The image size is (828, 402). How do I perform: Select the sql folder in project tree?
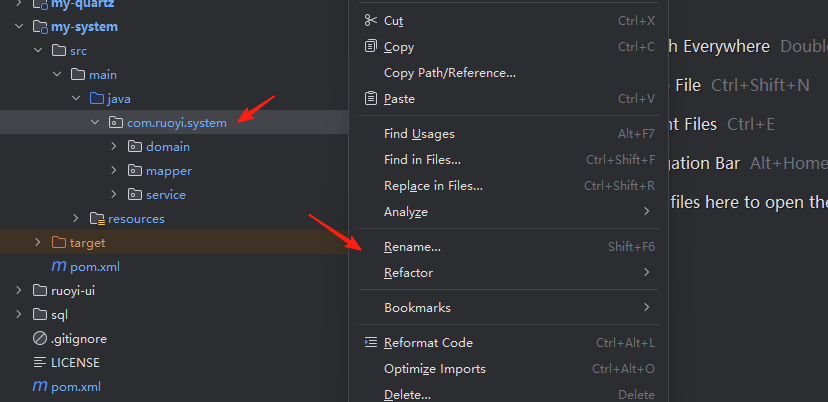pyautogui.click(x=59, y=314)
